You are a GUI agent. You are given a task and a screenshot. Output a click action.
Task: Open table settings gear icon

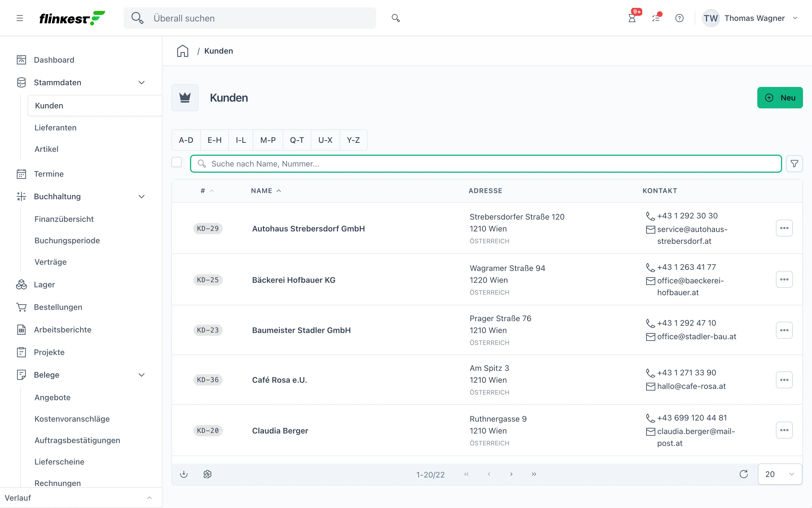coord(207,474)
